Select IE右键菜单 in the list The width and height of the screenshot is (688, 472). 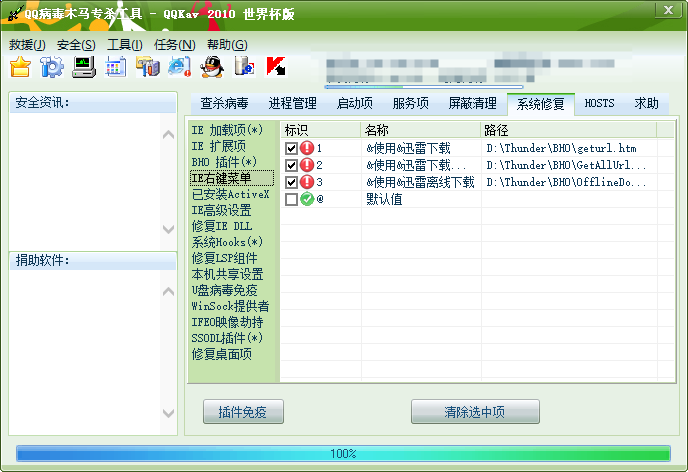[x=232, y=178]
